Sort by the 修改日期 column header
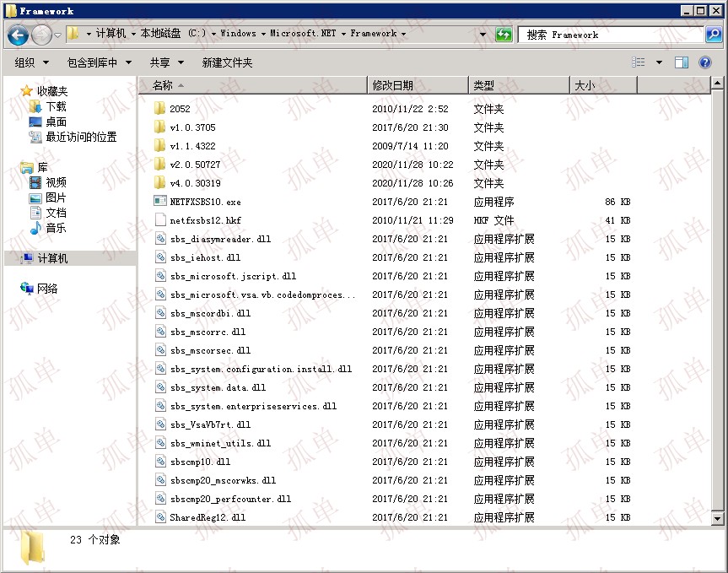This screenshot has height=573, width=728. [x=418, y=85]
